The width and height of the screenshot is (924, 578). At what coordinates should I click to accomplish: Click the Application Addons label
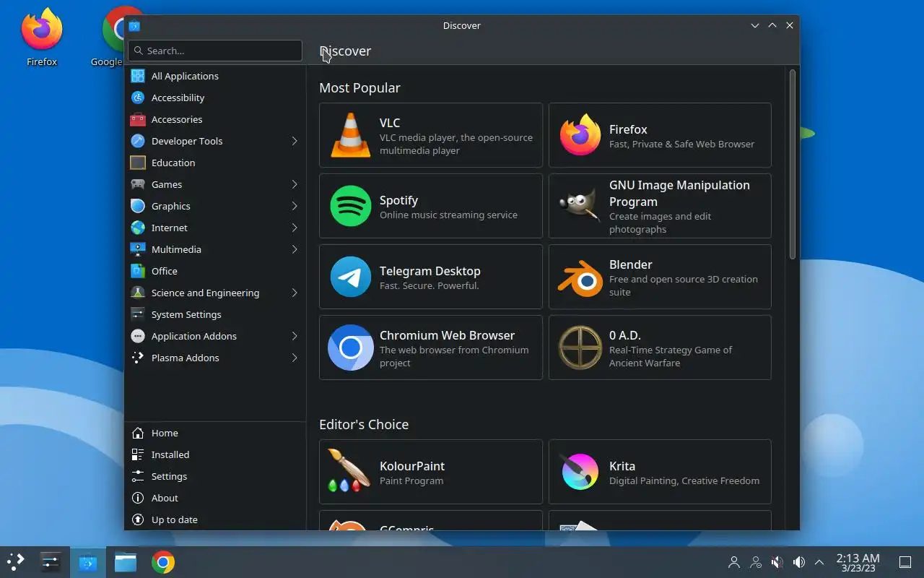click(x=194, y=336)
